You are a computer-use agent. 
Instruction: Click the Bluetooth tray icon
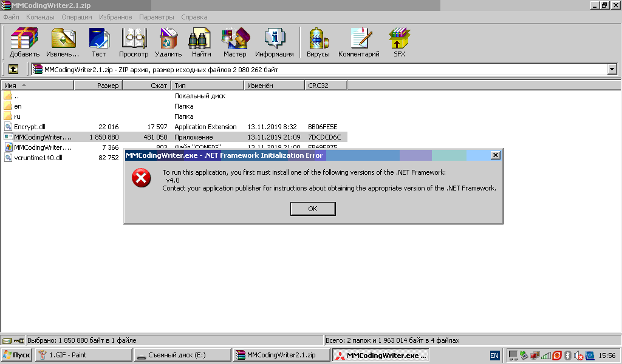pos(568,356)
